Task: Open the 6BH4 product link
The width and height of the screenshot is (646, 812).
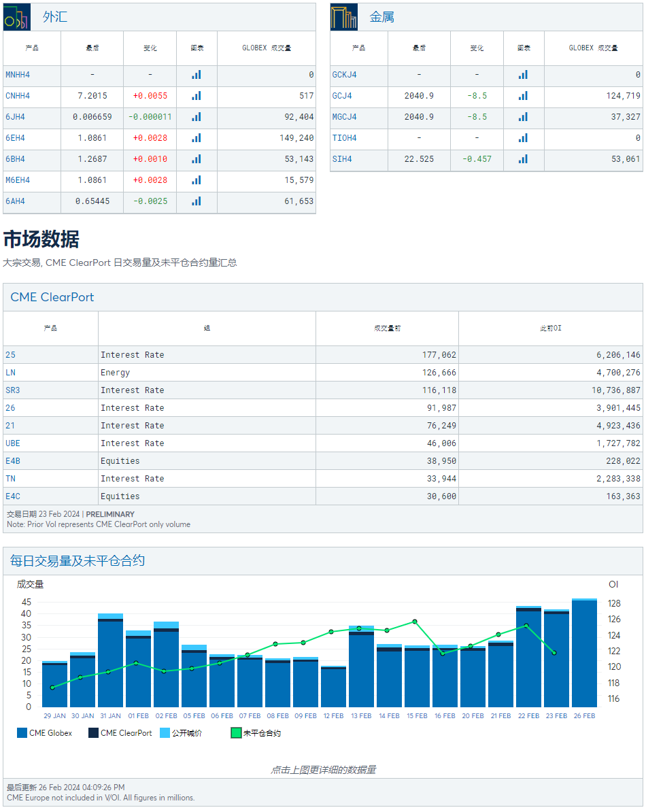Action: click(15, 159)
